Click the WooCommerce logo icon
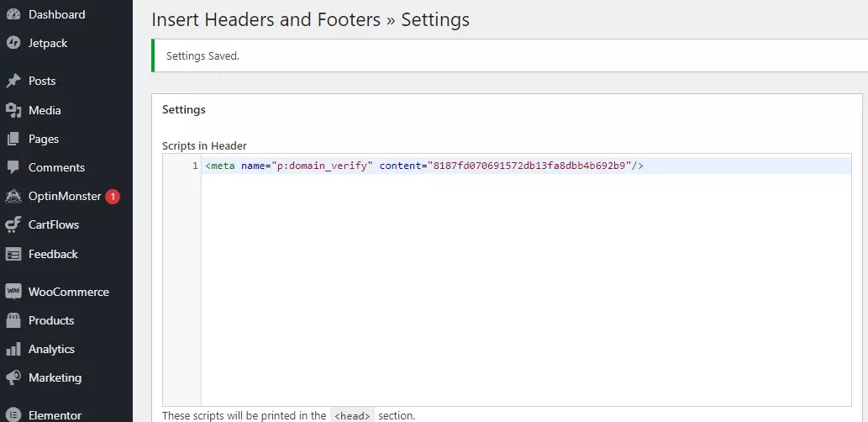The height and width of the screenshot is (422, 868). [x=13, y=292]
